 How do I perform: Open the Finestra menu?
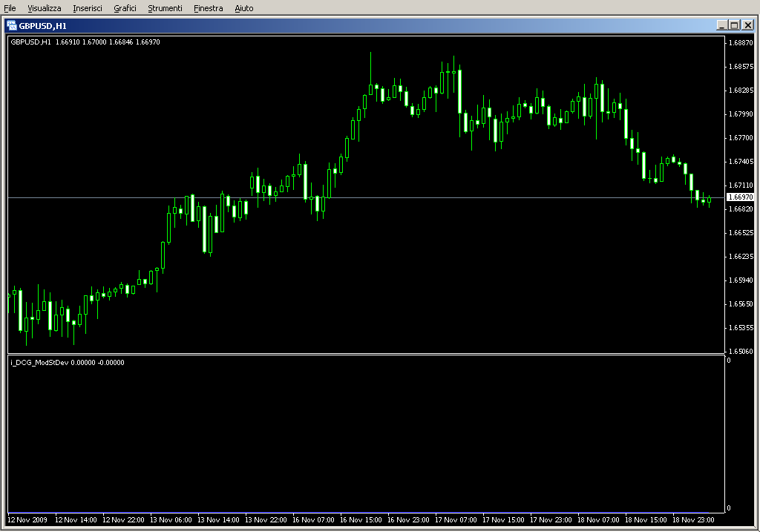click(208, 8)
